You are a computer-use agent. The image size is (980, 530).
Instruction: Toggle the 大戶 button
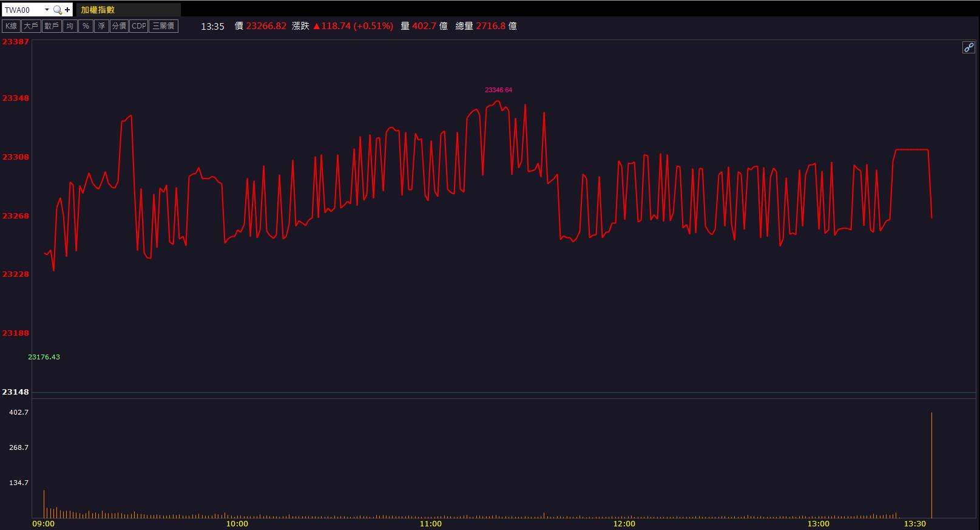click(x=31, y=26)
